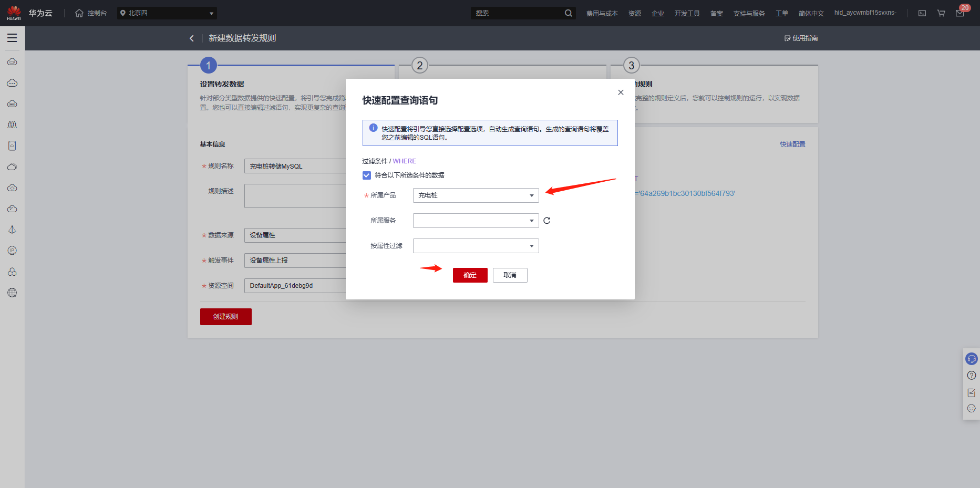Open the 北京四 region dropdown
The width and height of the screenshot is (980, 488).
(x=167, y=13)
